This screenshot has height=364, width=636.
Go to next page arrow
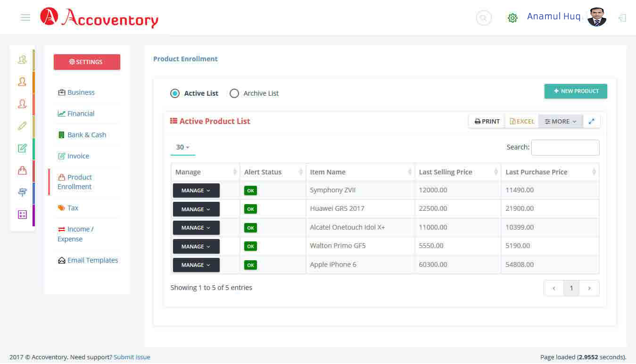click(589, 288)
